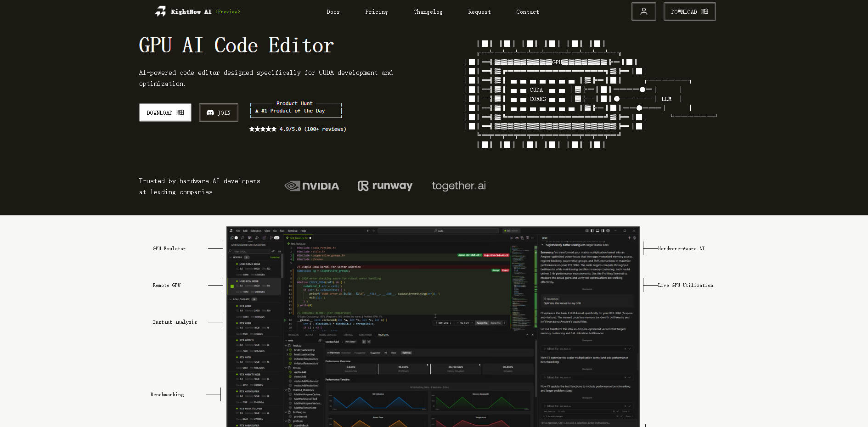Toggle the primary sidebar layout icon

pyautogui.click(x=592, y=230)
